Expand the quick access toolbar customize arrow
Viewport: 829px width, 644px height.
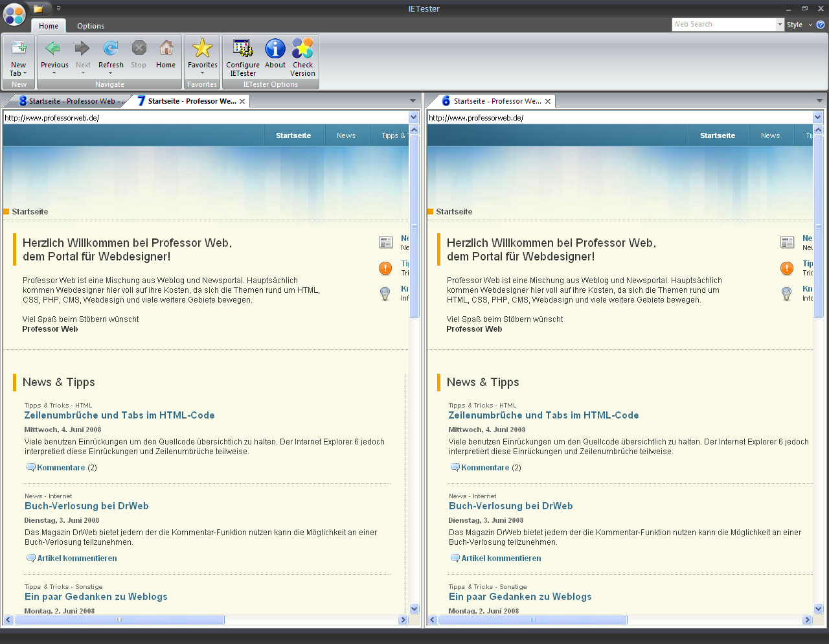(58, 8)
